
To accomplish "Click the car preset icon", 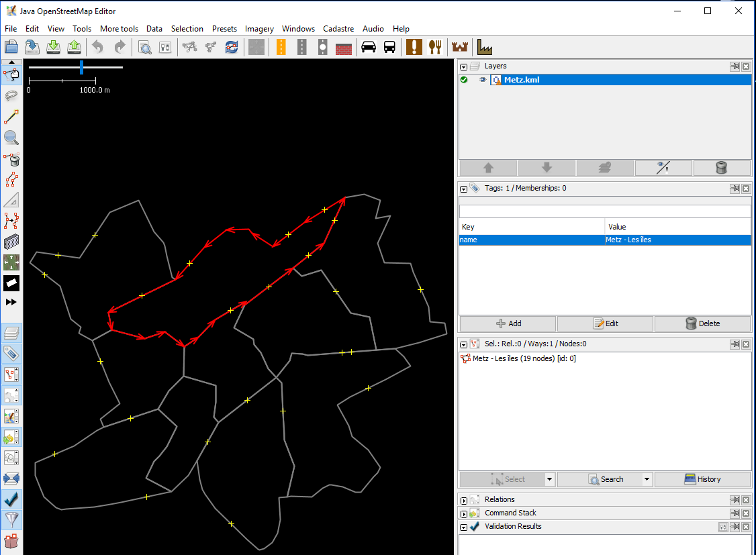I will [368, 47].
